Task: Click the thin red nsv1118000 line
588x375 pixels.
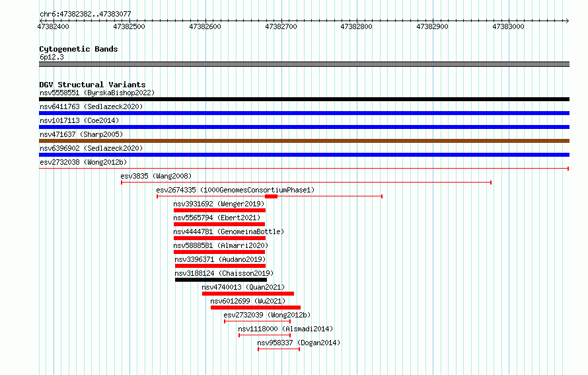Action: (265, 335)
